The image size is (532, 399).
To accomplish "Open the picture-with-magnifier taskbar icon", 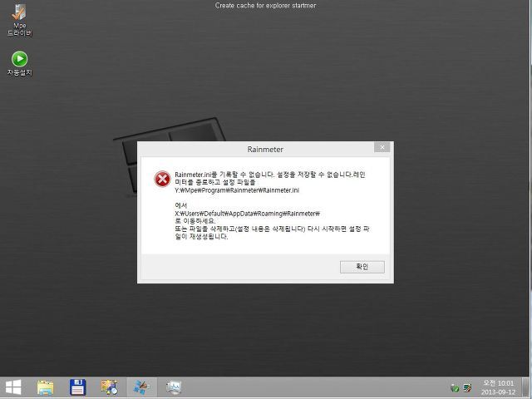I will (x=109, y=387).
